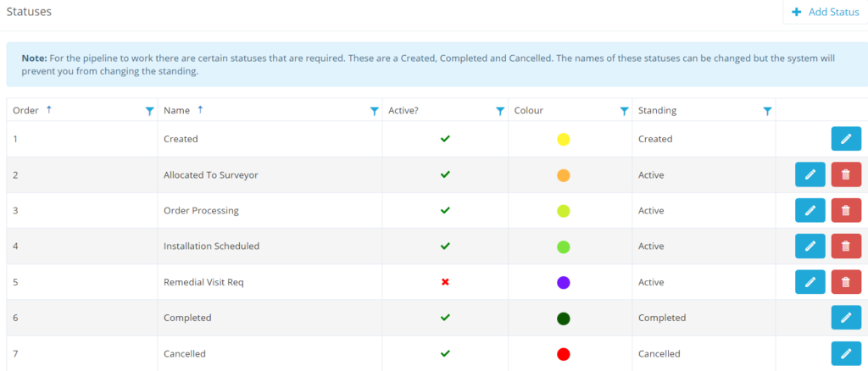Click the red cross for Remedial Visit Req
Screen dimensions: 868x371
pyautogui.click(x=445, y=282)
